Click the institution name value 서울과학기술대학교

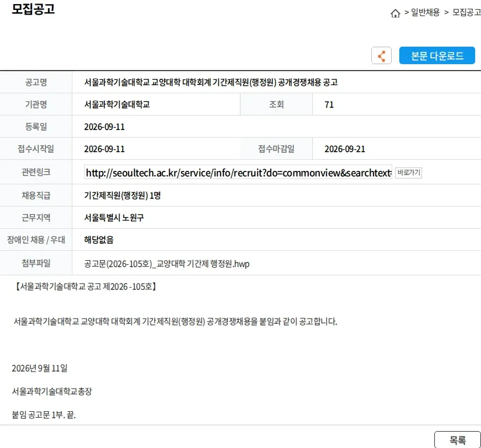point(117,104)
